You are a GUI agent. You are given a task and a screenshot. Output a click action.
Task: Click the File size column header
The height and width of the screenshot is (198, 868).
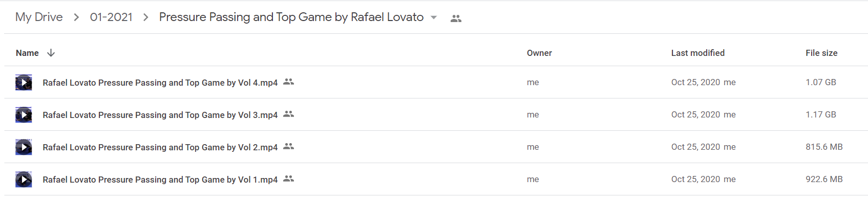[x=821, y=53]
